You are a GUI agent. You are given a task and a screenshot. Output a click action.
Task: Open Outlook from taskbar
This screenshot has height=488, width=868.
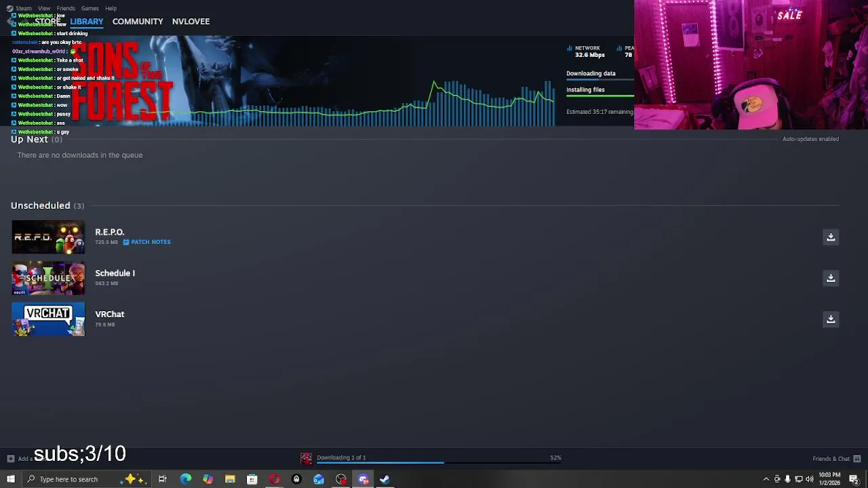[x=319, y=479]
